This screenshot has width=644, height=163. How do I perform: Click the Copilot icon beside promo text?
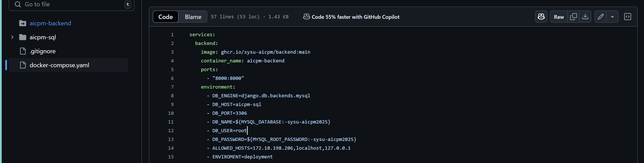(306, 17)
